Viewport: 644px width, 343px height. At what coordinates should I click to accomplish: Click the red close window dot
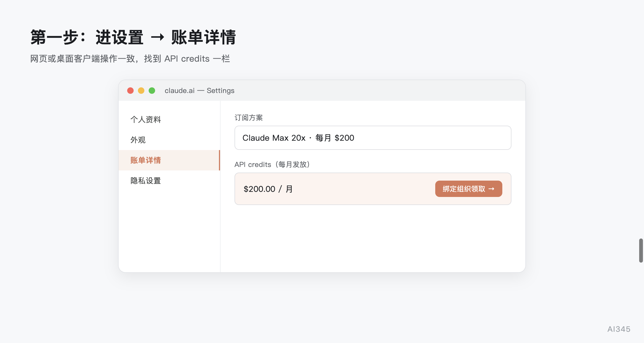(x=130, y=91)
